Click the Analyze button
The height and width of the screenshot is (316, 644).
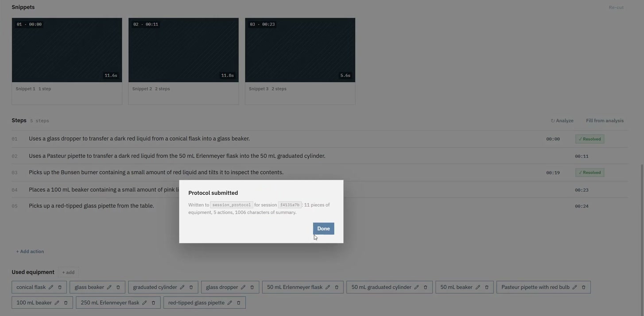562,120
